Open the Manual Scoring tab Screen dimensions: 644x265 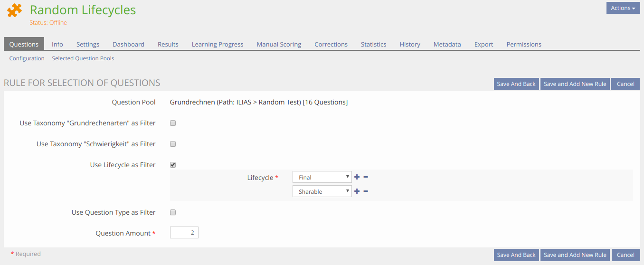pyautogui.click(x=279, y=44)
